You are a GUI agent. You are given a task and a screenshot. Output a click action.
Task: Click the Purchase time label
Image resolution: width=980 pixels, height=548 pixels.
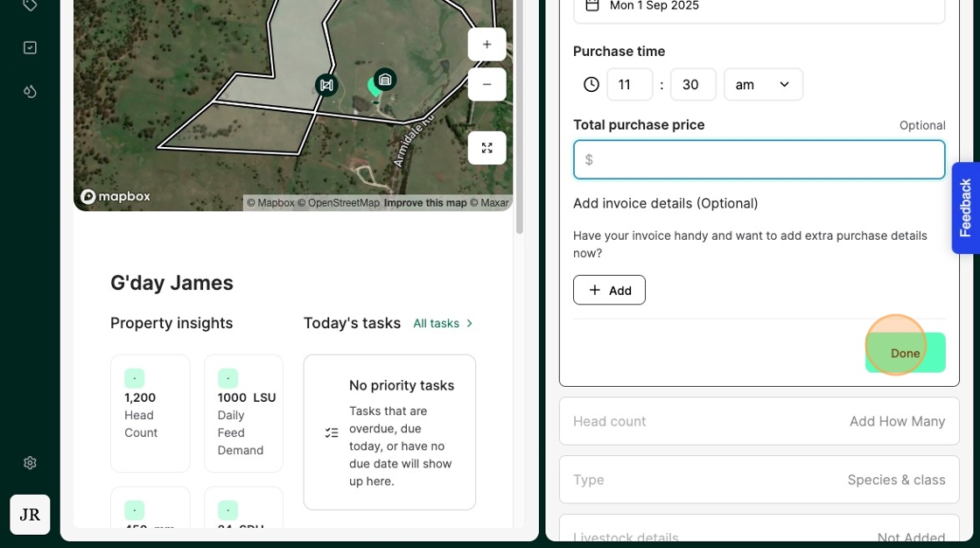click(x=619, y=52)
